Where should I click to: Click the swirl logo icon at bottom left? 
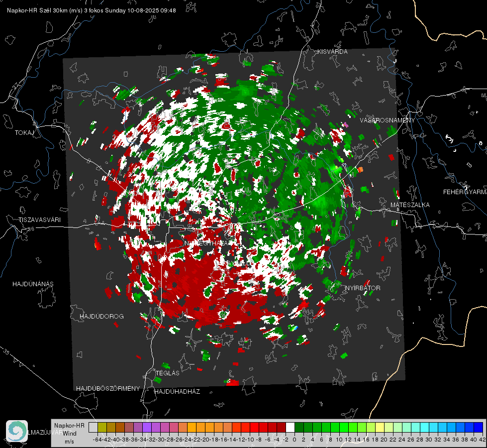coord(17,431)
